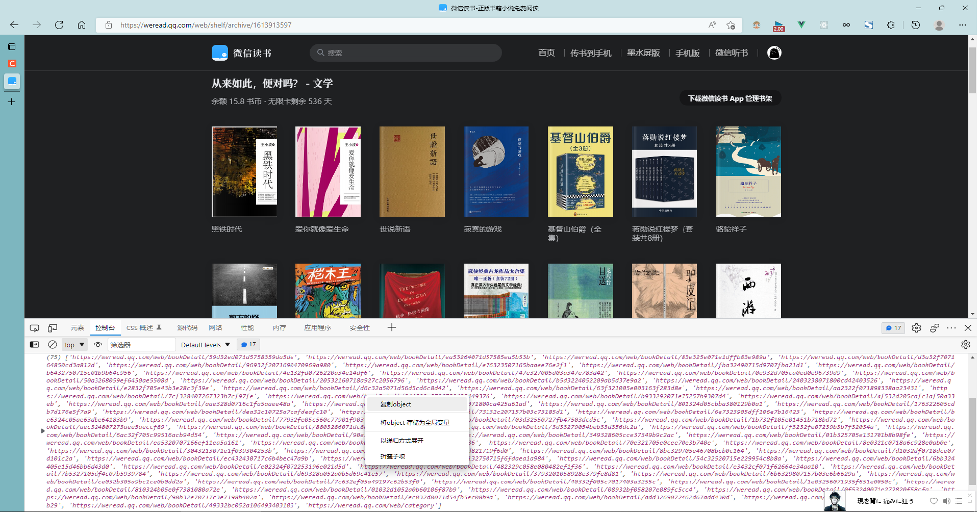
Task: Create a live expression with eye icon
Action: pos(98,345)
